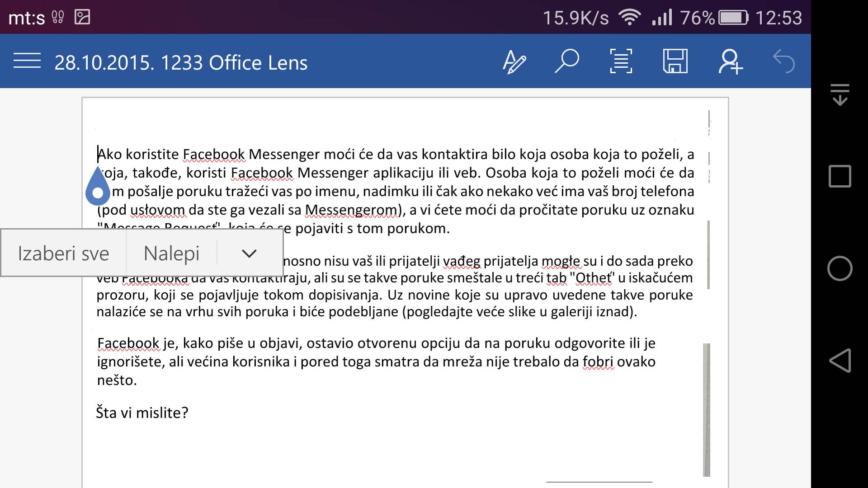Switch to reading view icon
The image size is (868, 488).
tap(621, 61)
